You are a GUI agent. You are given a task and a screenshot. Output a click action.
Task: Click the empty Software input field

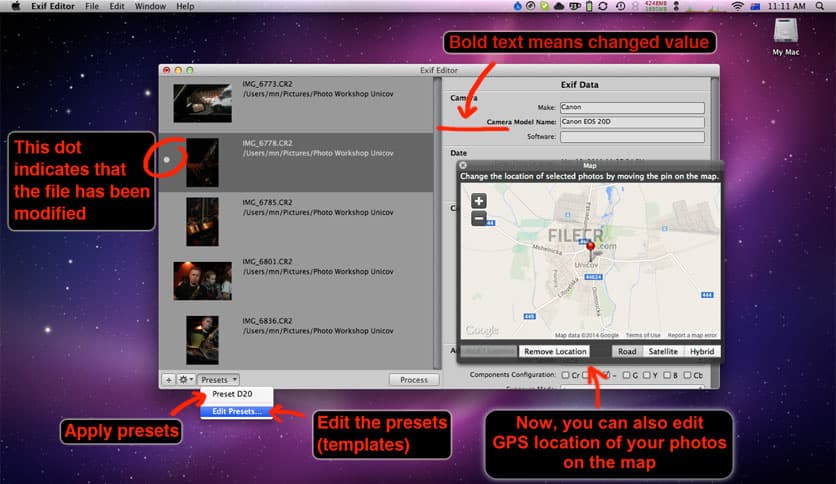[x=632, y=137]
